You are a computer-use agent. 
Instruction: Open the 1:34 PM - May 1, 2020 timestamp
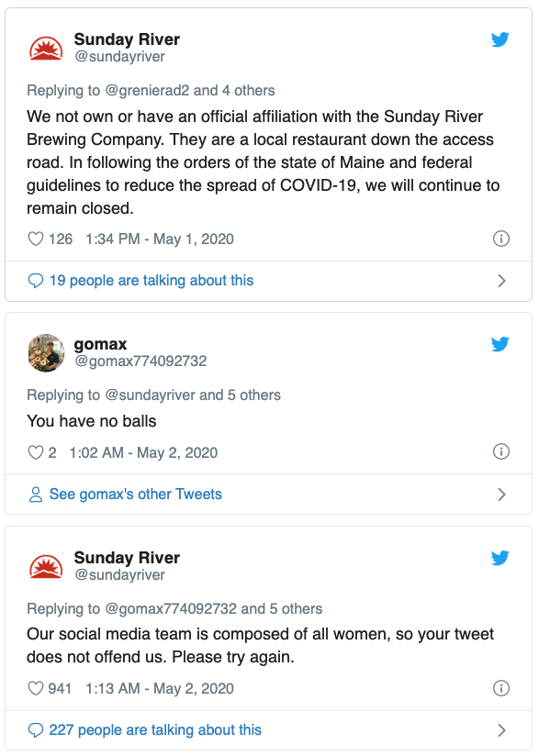pos(160,239)
